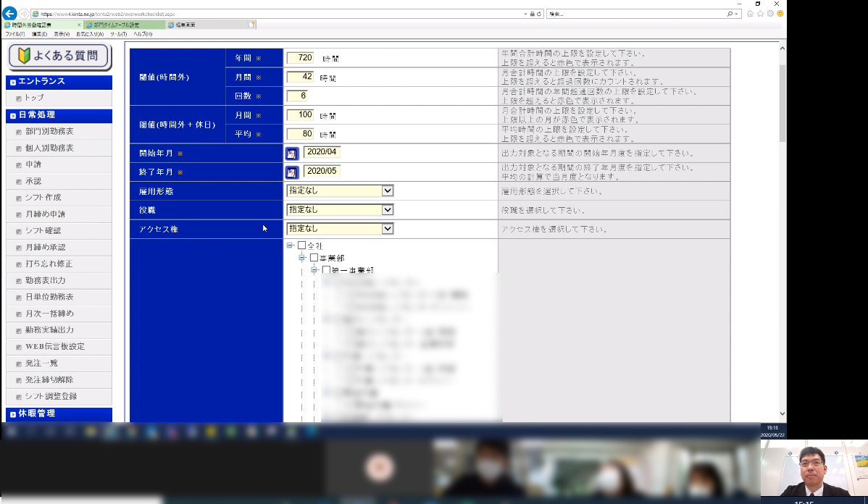The width and height of the screenshot is (868, 504).
Task: Click the icon beside 部門別勤務表
Action: (x=19, y=133)
